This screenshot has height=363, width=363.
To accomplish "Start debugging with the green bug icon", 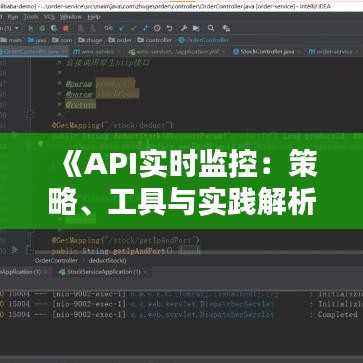I will pos(42,28).
